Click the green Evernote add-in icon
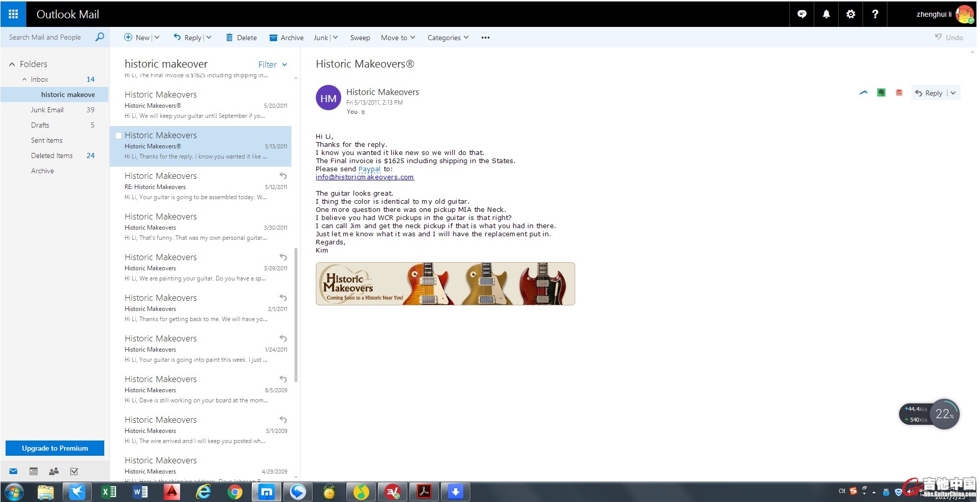The height and width of the screenshot is (502, 980). pos(881,92)
